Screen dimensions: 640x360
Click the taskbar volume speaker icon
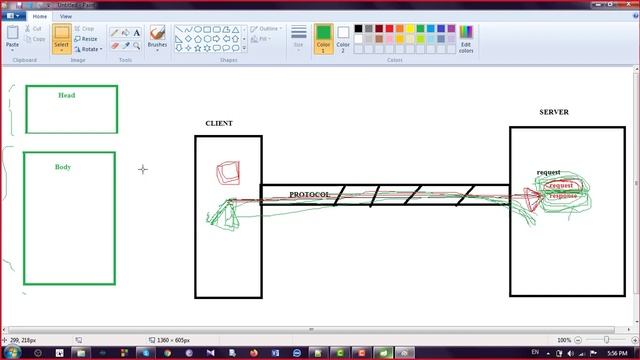tap(570, 353)
